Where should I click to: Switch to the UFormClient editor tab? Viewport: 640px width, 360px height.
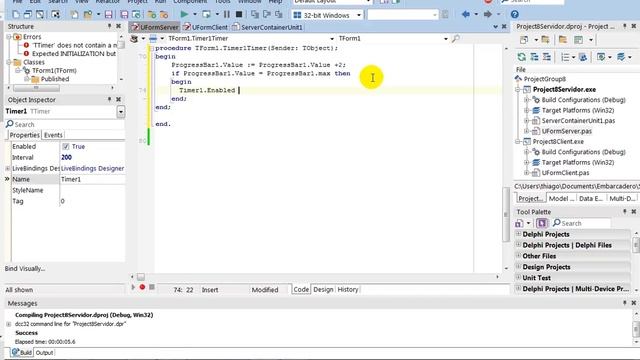pyautogui.click(x=206, y=27)
